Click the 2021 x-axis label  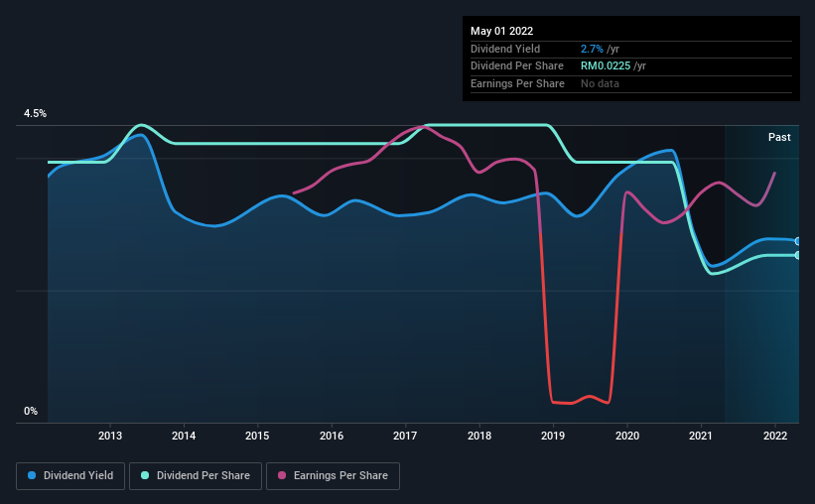click(701, 436)
